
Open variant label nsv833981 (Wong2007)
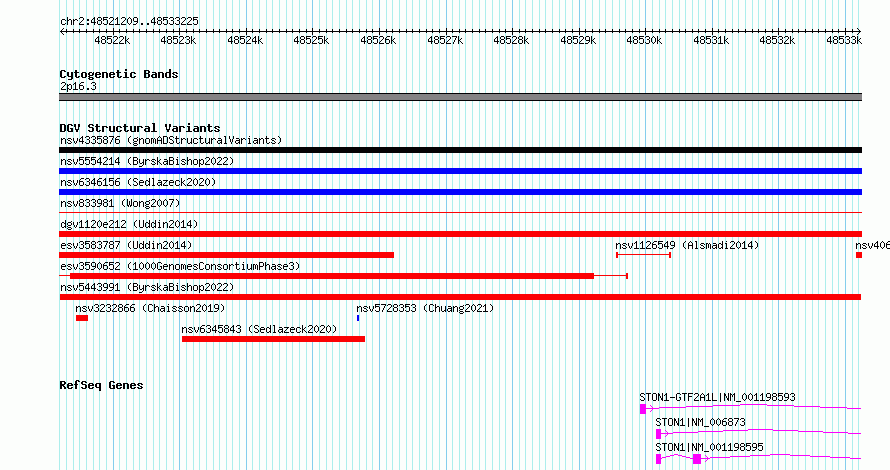click(120, 203)
